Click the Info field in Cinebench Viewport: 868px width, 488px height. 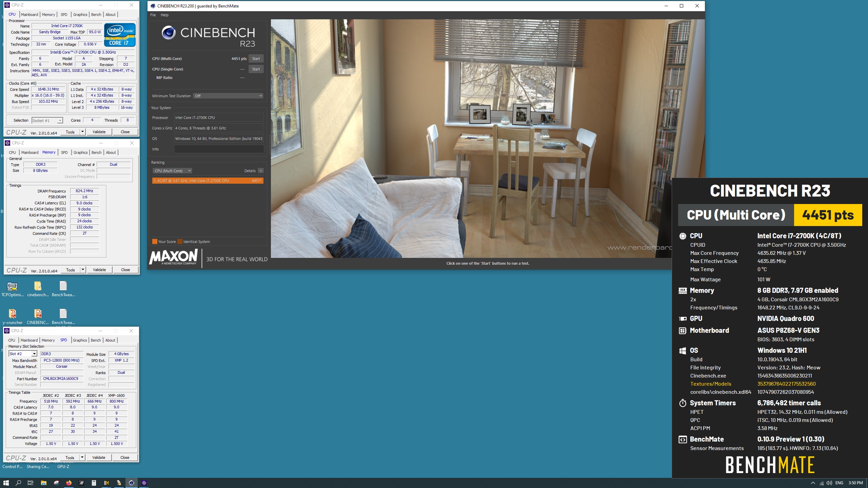(x=219, y=149)
